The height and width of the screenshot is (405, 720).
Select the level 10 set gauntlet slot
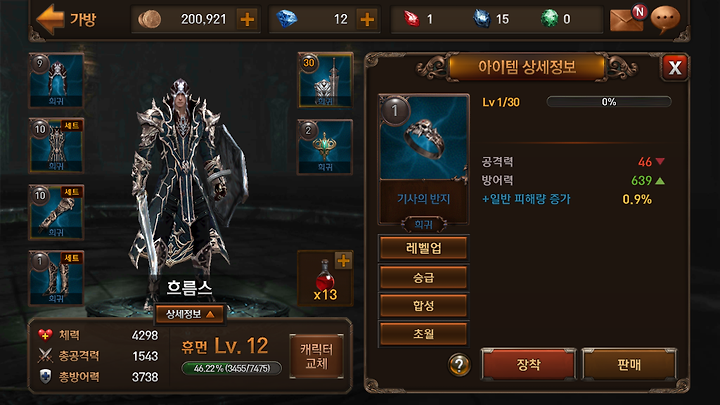(56, 212)
